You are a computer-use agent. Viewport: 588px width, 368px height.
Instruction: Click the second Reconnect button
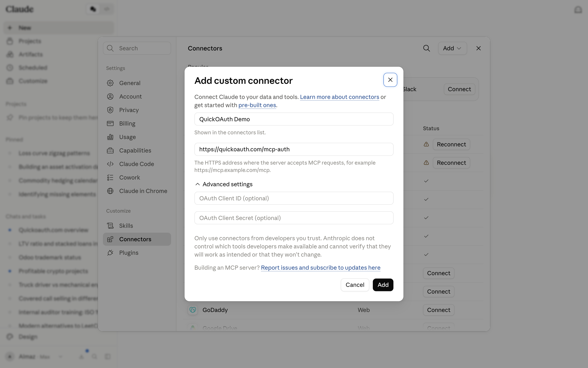coord(451,163)
